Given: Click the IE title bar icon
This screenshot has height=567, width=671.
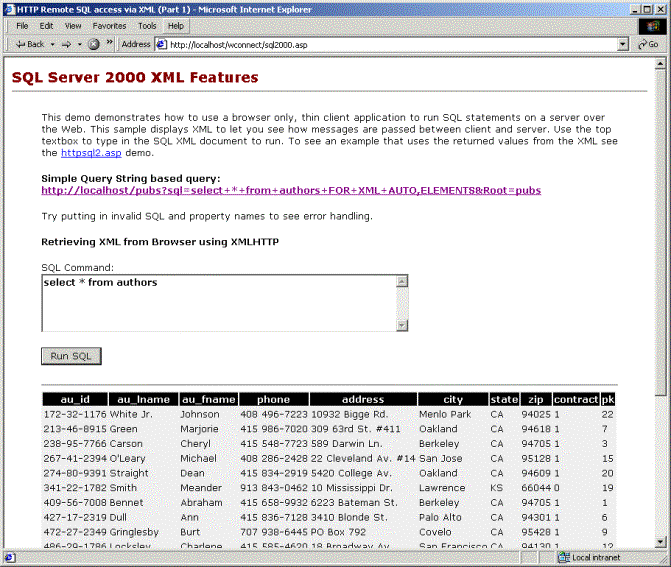Looking at the screenshot, I should [9, 9].
